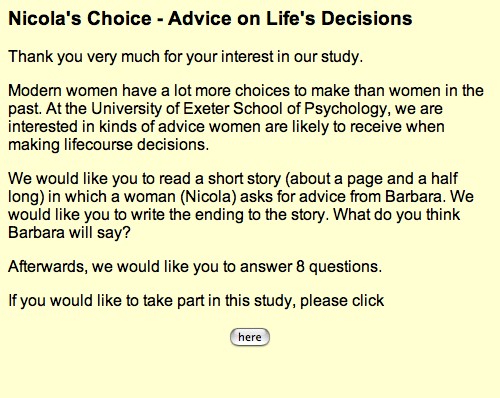Click the words 'What do you think'
Viewport: 500px width, 398px height.
[x=397, y=215]
